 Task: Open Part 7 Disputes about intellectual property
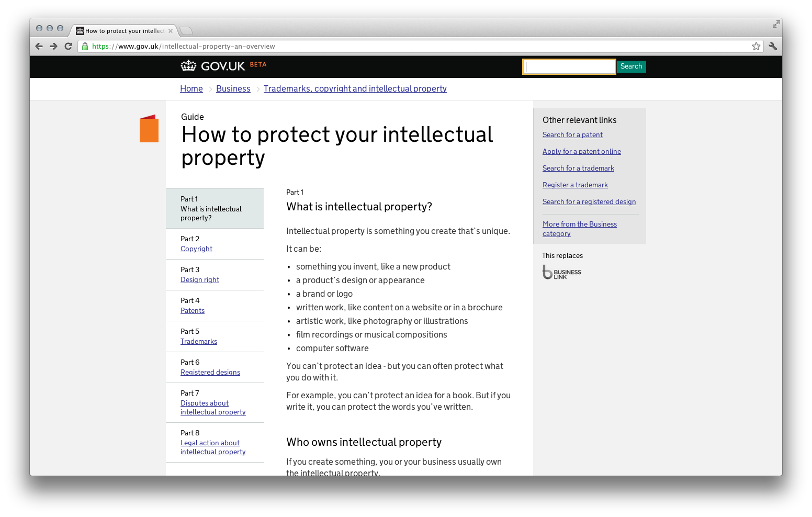(213, 408)
